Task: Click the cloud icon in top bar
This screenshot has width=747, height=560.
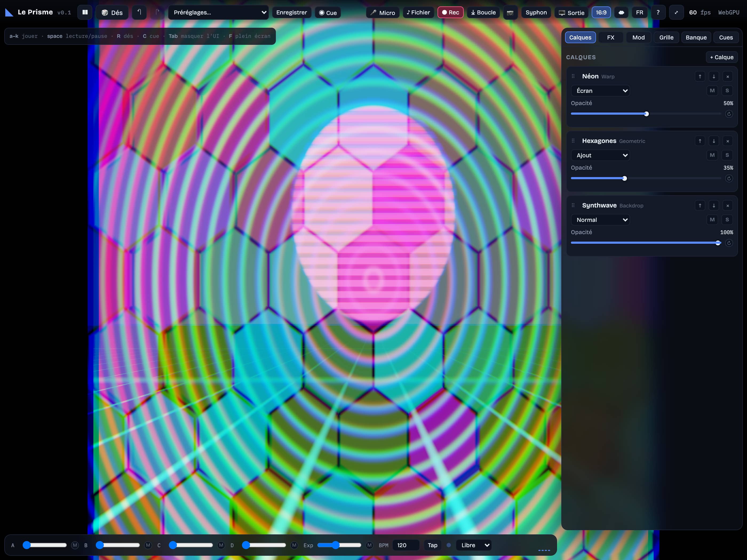Action: point(621,13)
